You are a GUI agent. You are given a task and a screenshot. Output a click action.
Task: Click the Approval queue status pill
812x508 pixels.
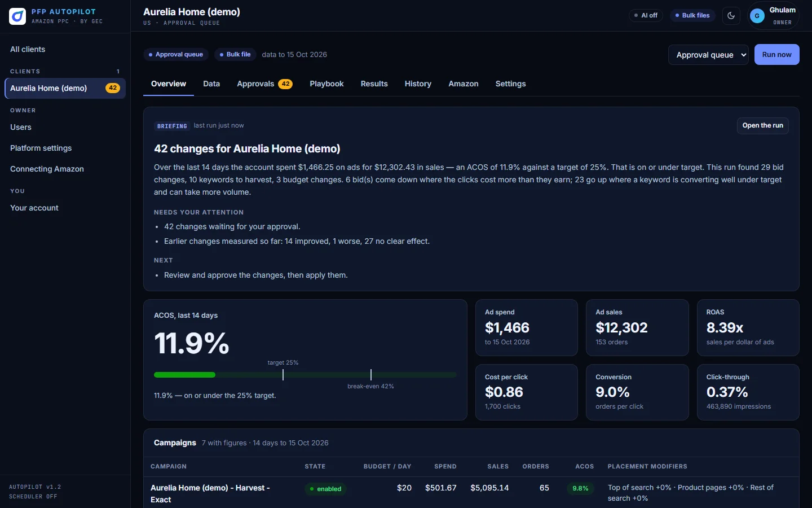click(176, 54)
